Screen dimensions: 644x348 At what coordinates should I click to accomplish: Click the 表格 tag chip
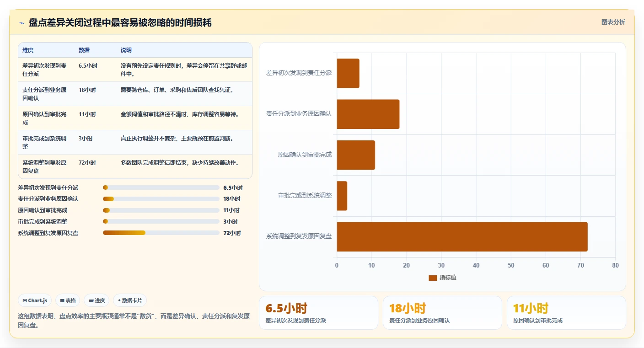click(x=68, y=300)
